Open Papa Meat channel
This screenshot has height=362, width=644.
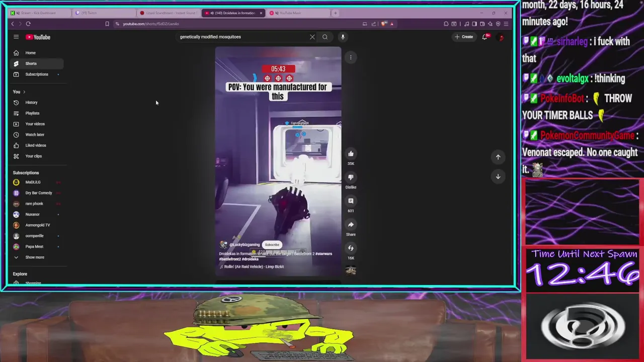coord(37,246)
